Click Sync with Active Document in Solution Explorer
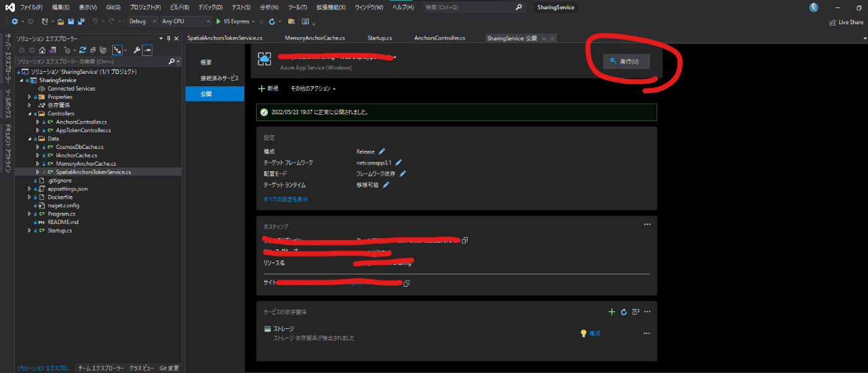Image resolution: width=868 pixels, height=373 pixels. point(82,50)
